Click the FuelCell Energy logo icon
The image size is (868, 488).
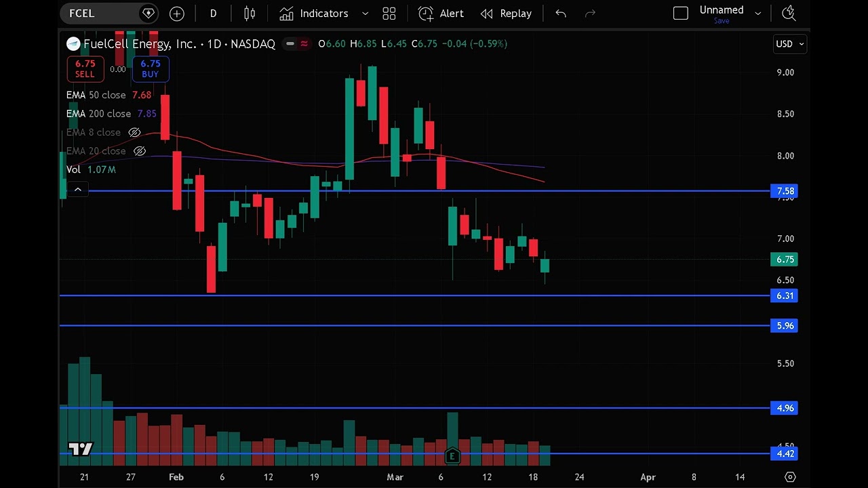point(73,44)
